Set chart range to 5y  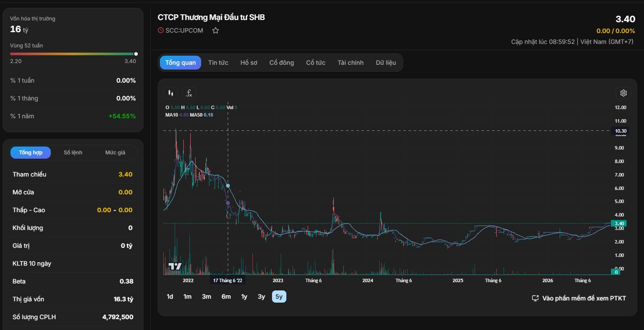(x=279, y=297)
